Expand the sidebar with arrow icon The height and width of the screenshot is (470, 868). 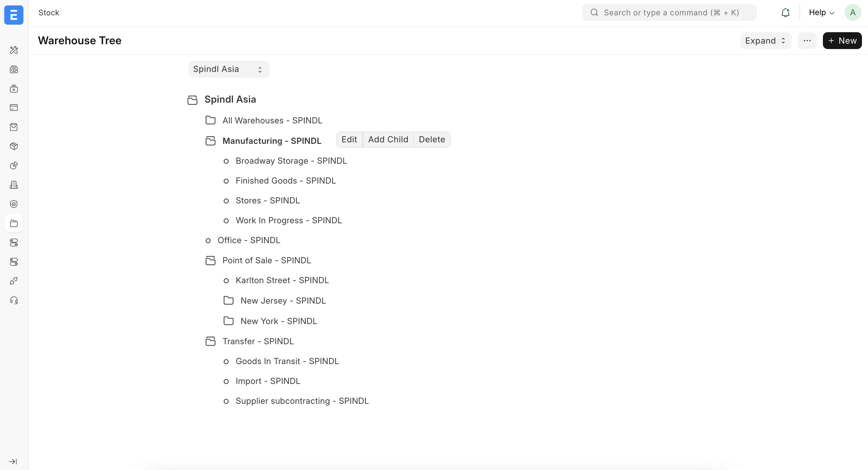13,462
